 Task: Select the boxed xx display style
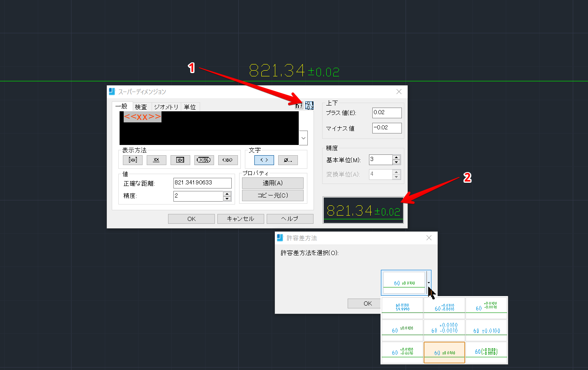180,160
